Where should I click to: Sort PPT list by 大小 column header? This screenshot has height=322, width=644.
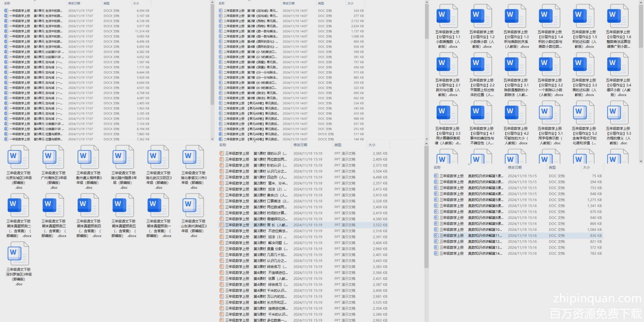click(372, 145)
